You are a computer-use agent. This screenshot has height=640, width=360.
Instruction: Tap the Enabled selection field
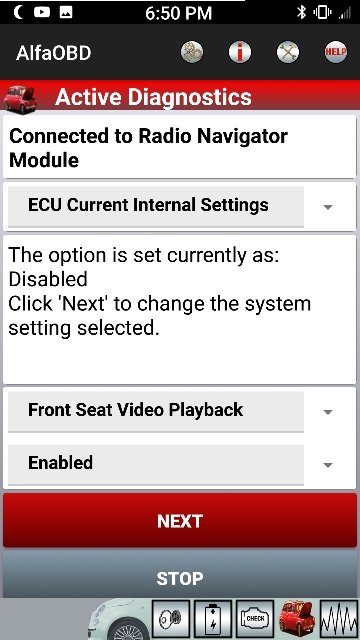click(x=156, y=464)
